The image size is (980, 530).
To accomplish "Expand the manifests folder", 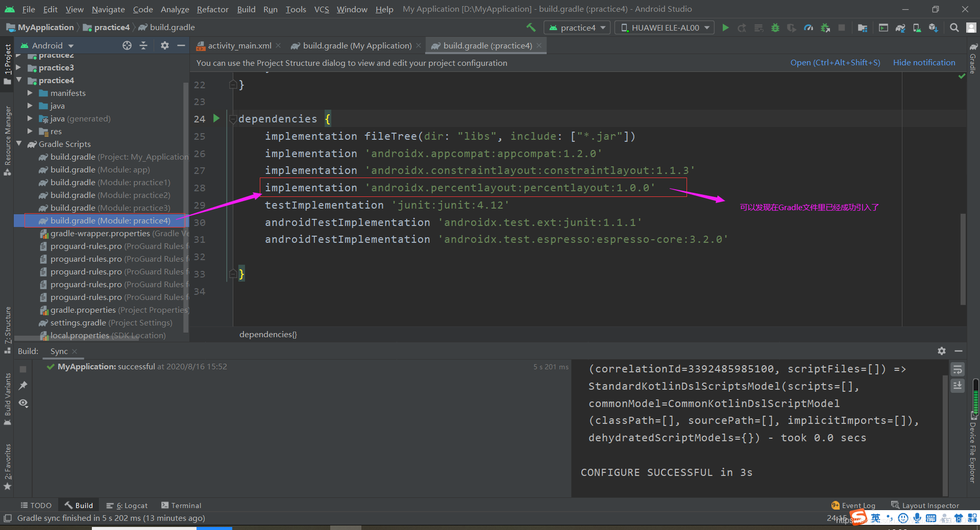I will 30,93.
